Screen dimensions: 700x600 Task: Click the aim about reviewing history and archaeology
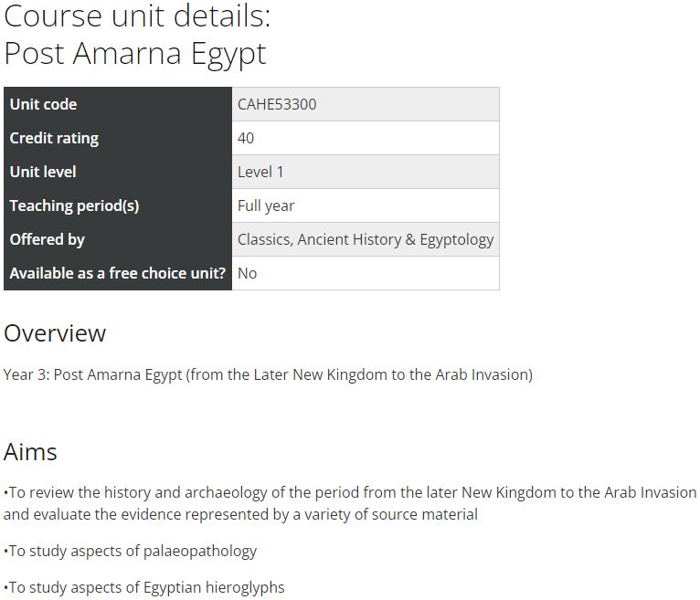350,503
